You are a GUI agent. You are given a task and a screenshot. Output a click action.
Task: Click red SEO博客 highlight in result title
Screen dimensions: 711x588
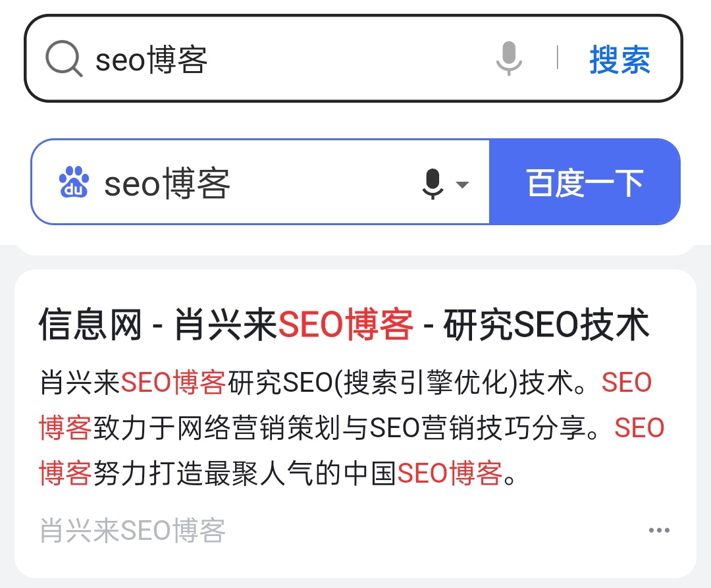coord(346,324)
